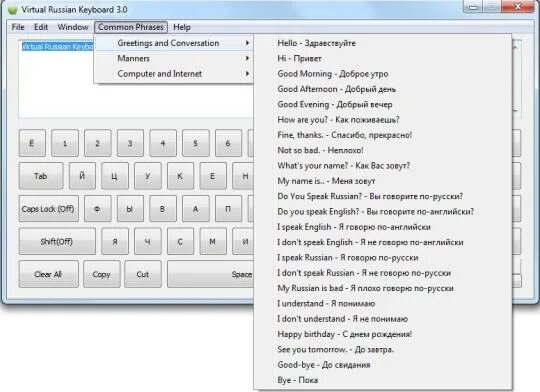This screenshot has width=540, height=392.
Task: Tap the Ц key
Action: point(115,176)
